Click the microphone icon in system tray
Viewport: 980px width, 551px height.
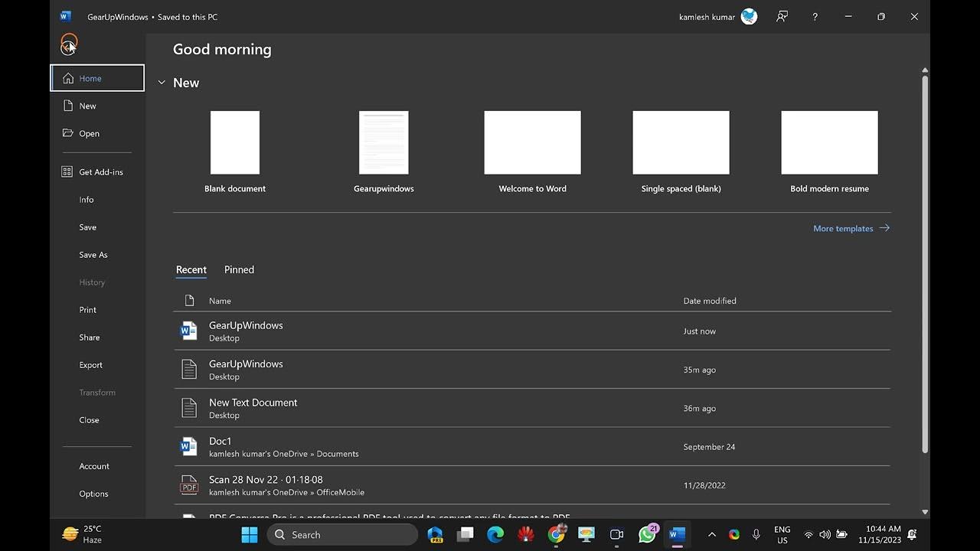(x=756, y=535)
